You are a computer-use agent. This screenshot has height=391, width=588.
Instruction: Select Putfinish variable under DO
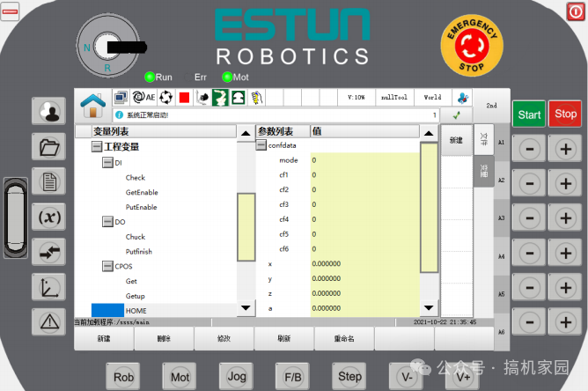[139, 251]
